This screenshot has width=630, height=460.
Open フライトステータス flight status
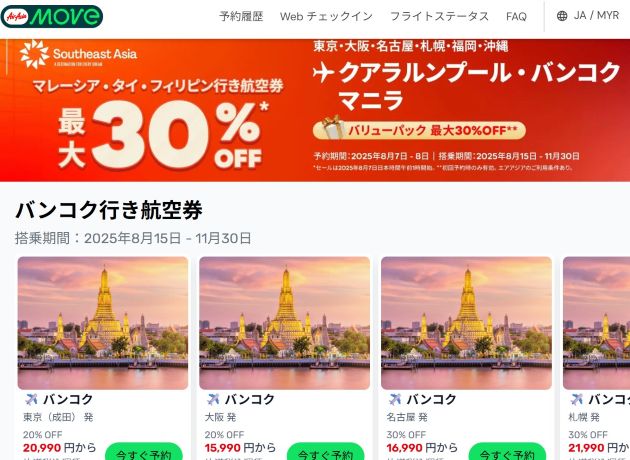439,16
